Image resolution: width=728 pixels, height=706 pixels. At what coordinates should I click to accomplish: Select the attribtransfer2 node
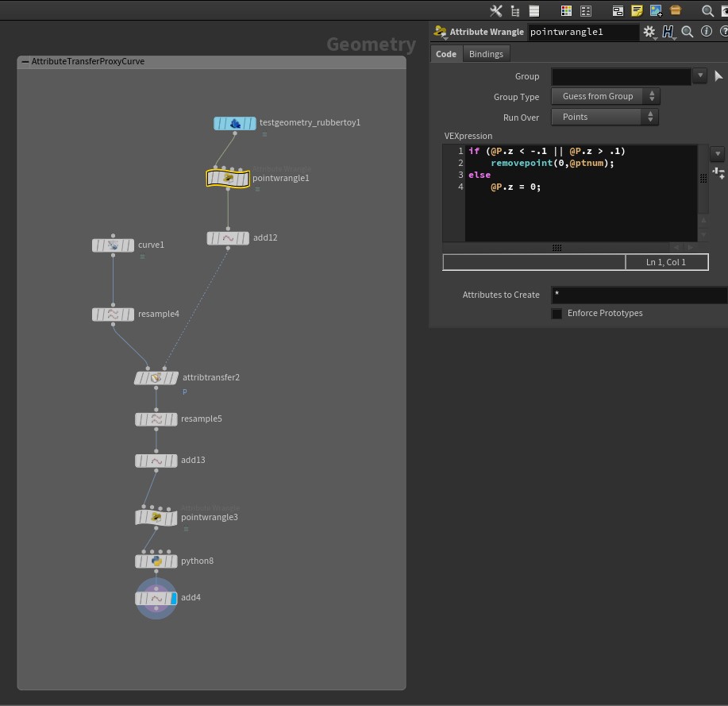point(156,378)
